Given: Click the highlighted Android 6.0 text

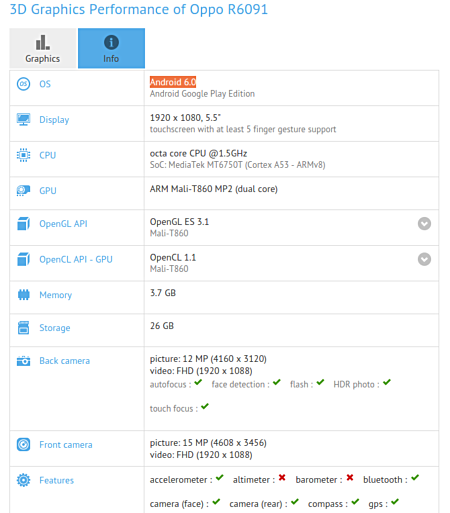Looking at the screenshot, I should (x=173, y=82).
